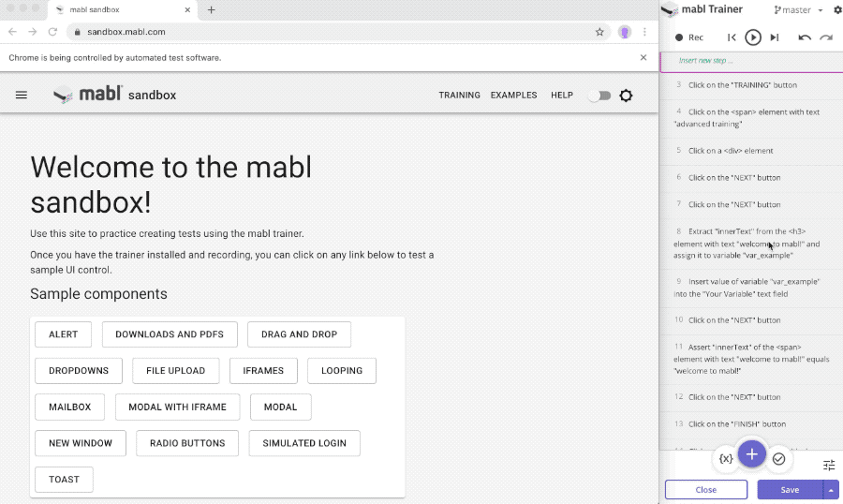Skip to the last trainer step
Viewport: 843px width, 504px height.
[775, 37]
